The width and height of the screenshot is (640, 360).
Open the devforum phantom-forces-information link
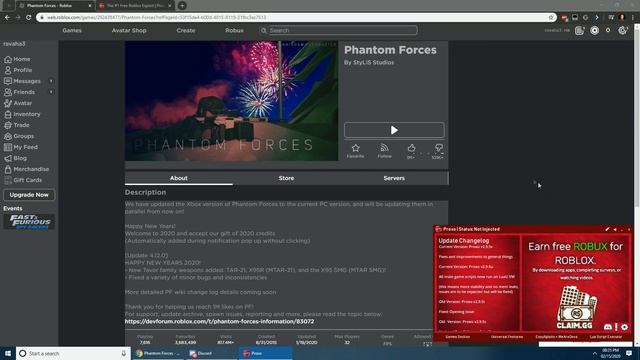tap(220, 322)
